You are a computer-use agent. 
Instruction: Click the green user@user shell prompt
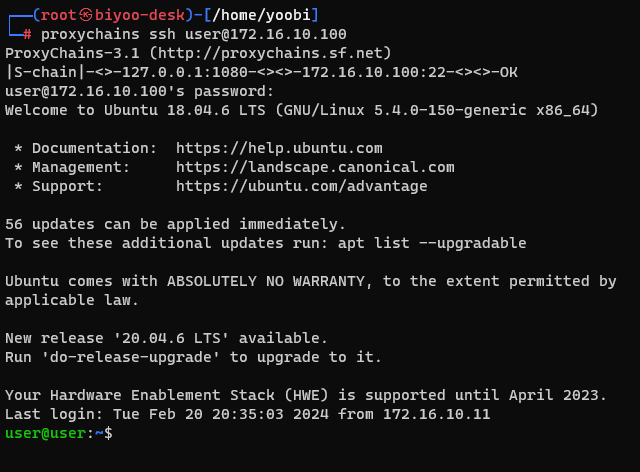click(x=45, y=433)
